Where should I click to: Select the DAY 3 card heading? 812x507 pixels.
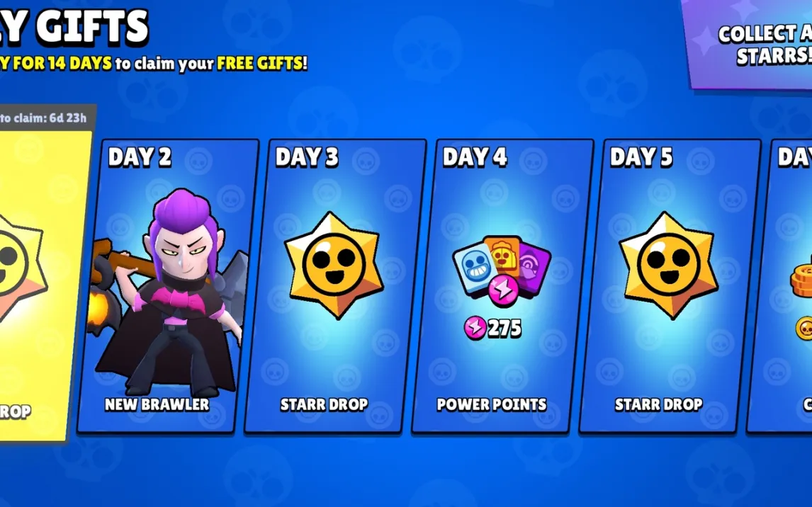[x=307, y=156]
